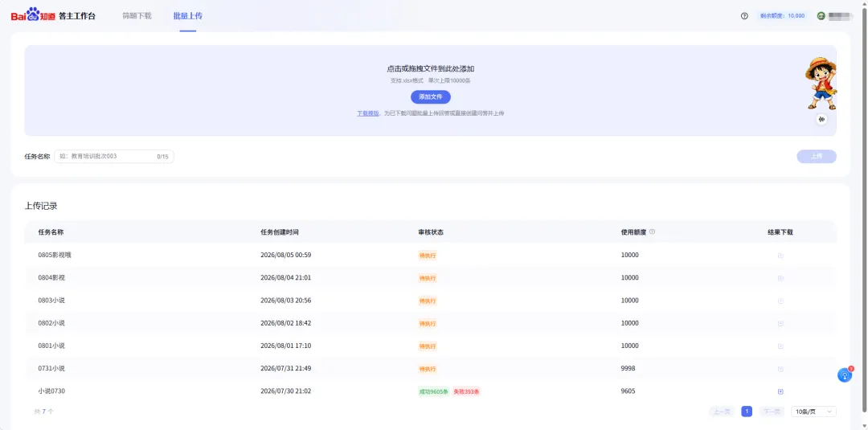868x430 pixels.
Task: Click the blue floating notification icon
Action: coord(844,375)
